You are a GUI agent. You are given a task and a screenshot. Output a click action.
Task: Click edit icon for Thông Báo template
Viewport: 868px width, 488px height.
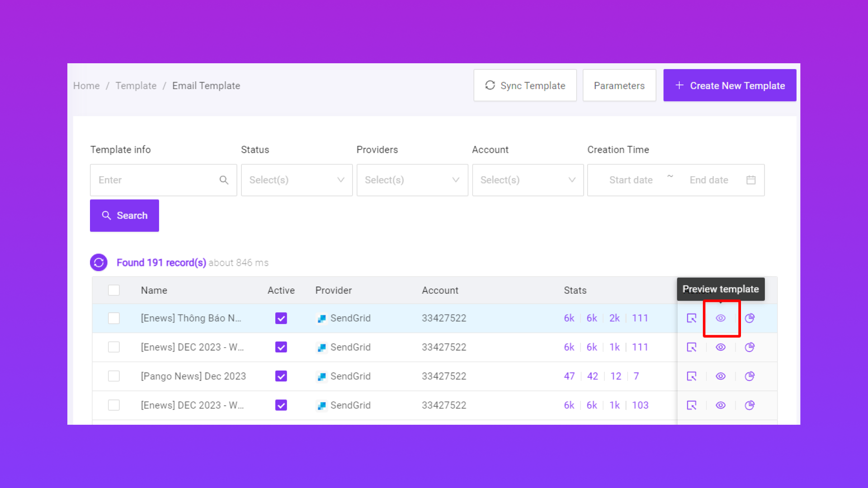coord(692,318)
